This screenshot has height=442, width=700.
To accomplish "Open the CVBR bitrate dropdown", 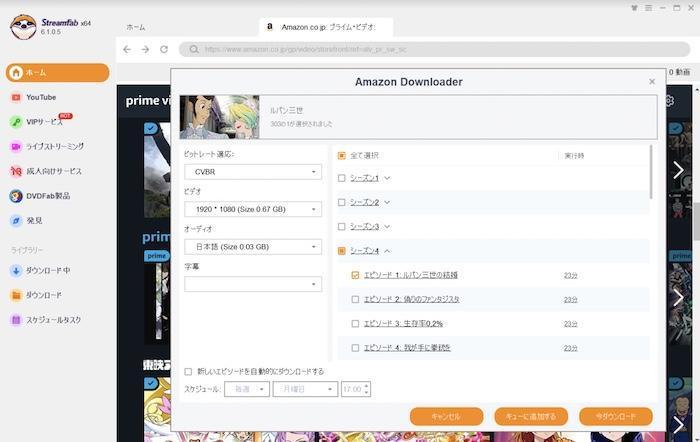I will tap(253, 172).
